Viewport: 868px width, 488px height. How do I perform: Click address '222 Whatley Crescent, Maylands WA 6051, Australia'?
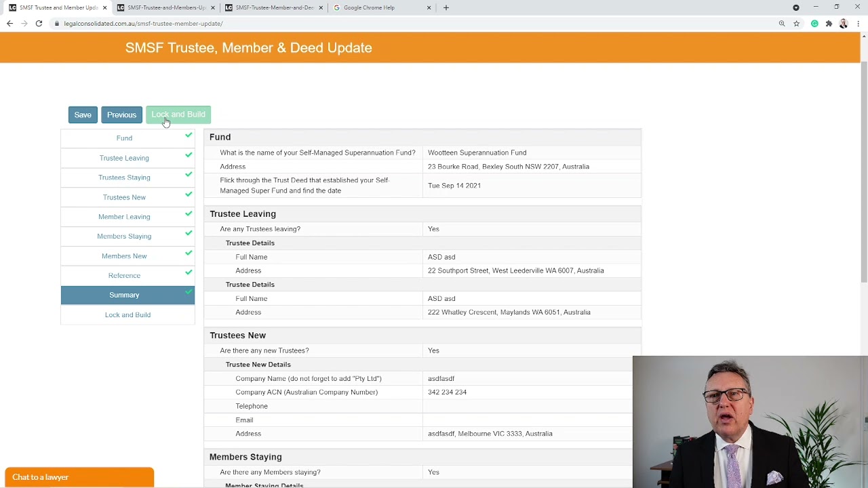[509, 312]
